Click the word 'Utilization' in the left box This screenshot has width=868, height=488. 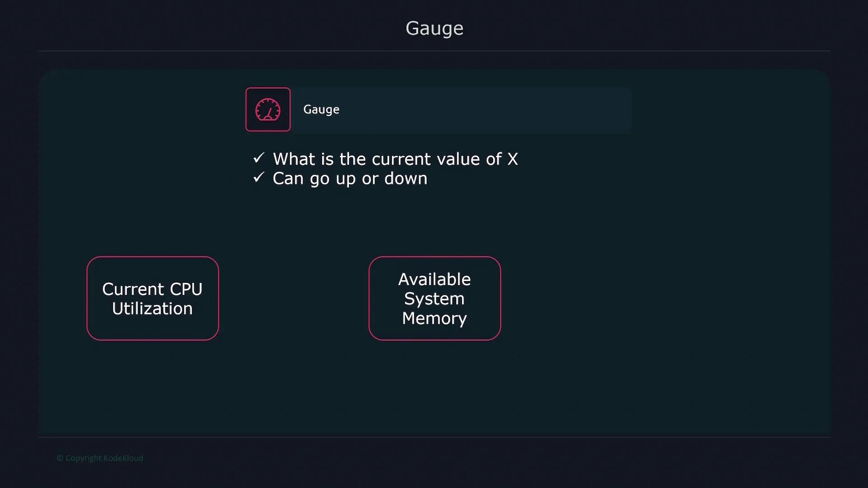tap(152, 309)
